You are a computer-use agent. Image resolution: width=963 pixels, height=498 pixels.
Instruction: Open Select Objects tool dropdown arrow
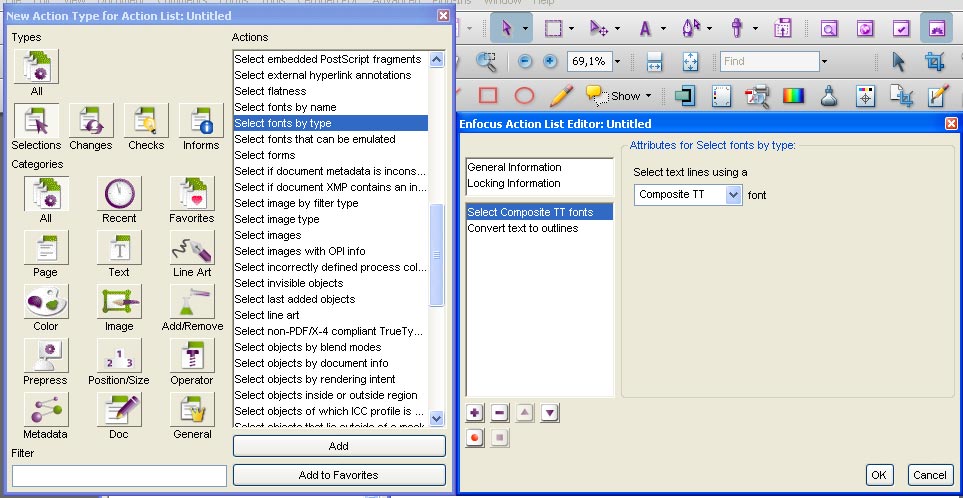pos(526,28)
